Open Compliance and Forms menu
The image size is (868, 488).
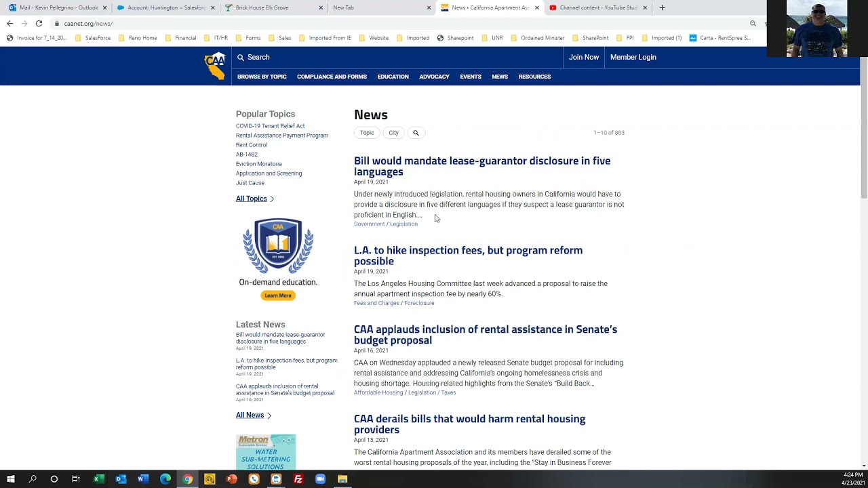click(x=332, y=77)
